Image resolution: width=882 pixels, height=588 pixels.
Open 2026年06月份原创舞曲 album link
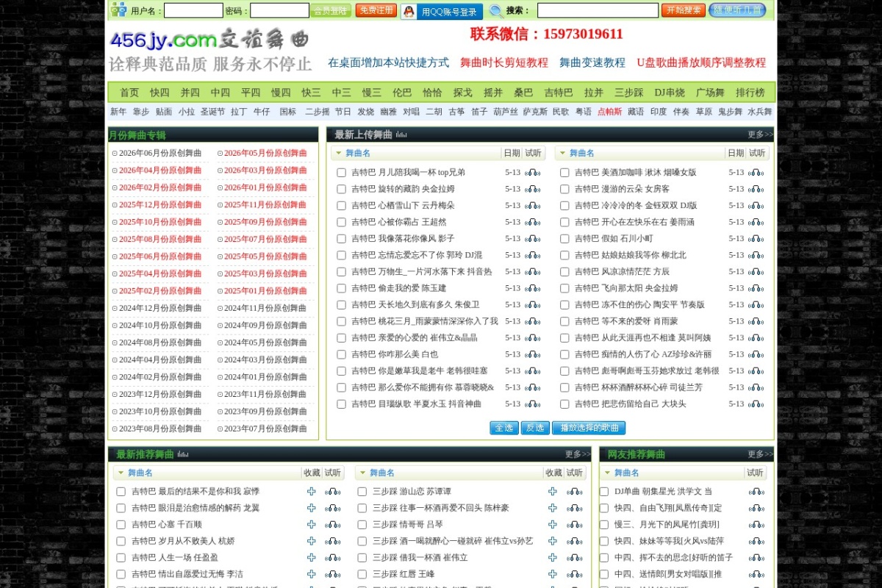point(160,153)
